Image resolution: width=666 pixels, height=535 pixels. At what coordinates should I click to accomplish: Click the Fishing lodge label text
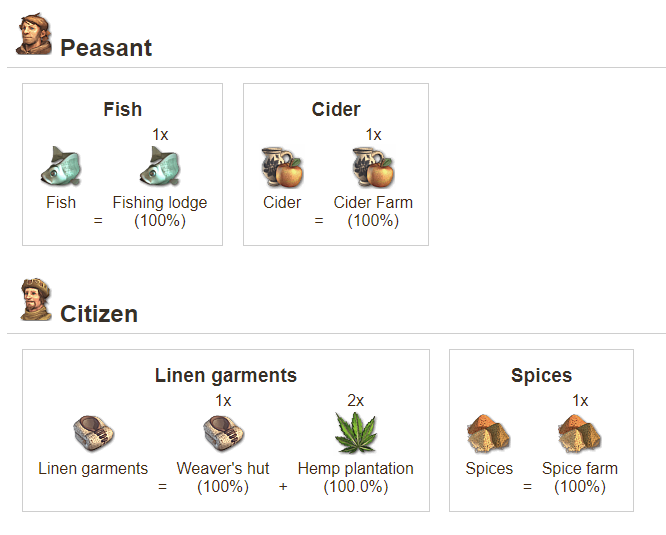[x=160, y=202]
